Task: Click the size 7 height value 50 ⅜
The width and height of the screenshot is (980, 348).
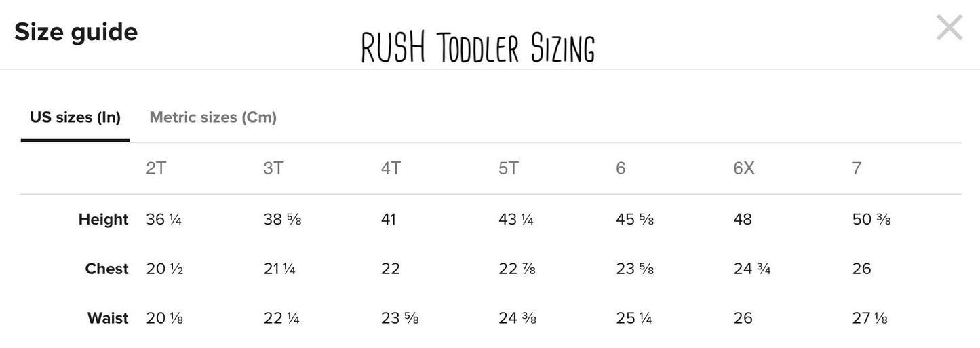Action: click(x=871, y=219)
